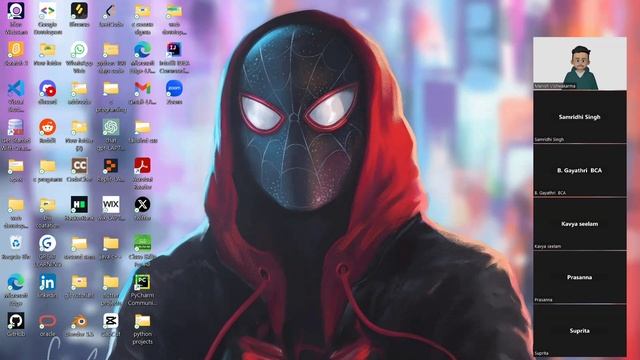Viewport: 640px width, 360px height.
Task: Open the ChatGPT desktop shortcut
Action: tap(111, 127)
